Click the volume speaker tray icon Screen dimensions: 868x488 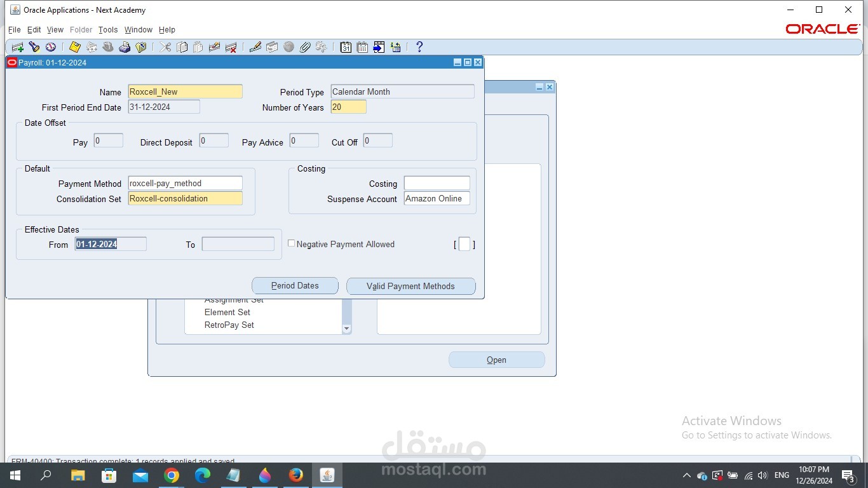(x=763, y=475)
